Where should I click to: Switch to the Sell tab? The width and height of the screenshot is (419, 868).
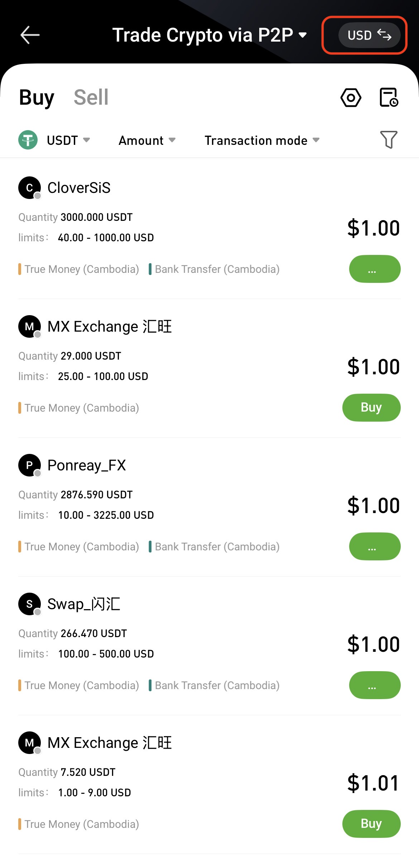pyautogui.click(x=91, y=97)
